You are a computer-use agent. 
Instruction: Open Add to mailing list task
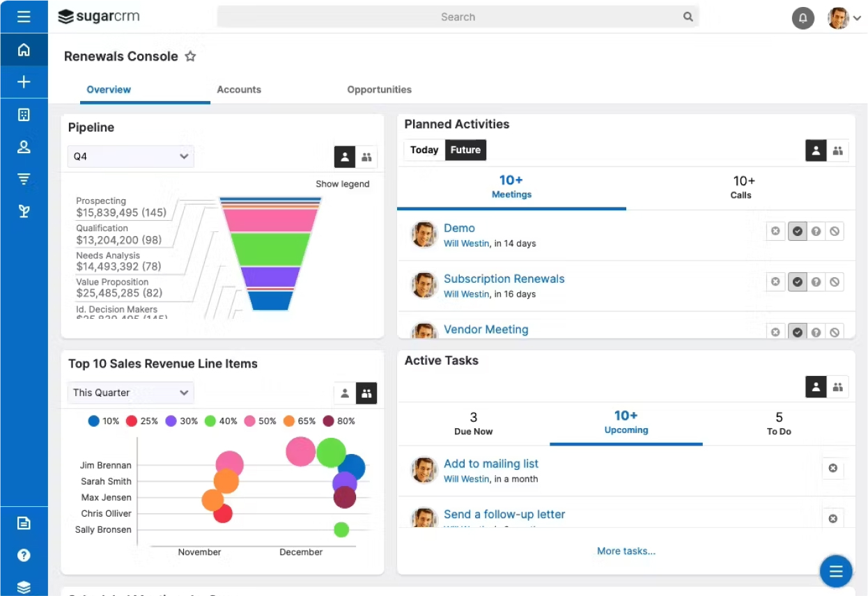(x=491, y=464)
